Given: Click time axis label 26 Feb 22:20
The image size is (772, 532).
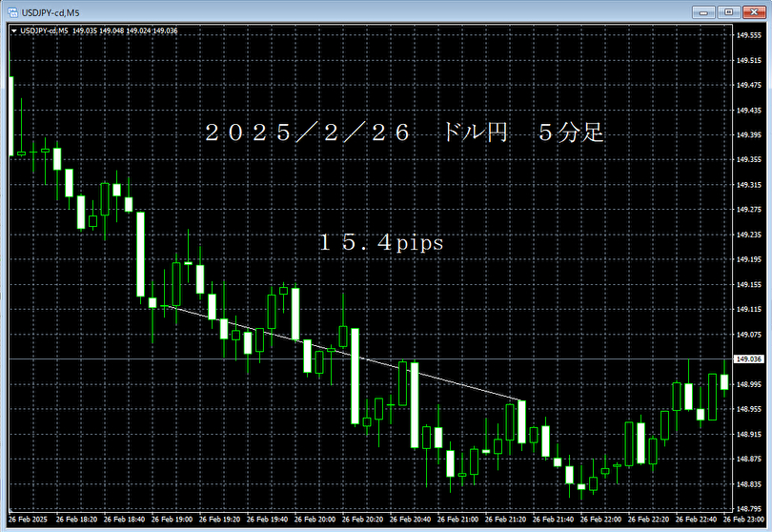Looking at the screenshot, I should (648, 520).
